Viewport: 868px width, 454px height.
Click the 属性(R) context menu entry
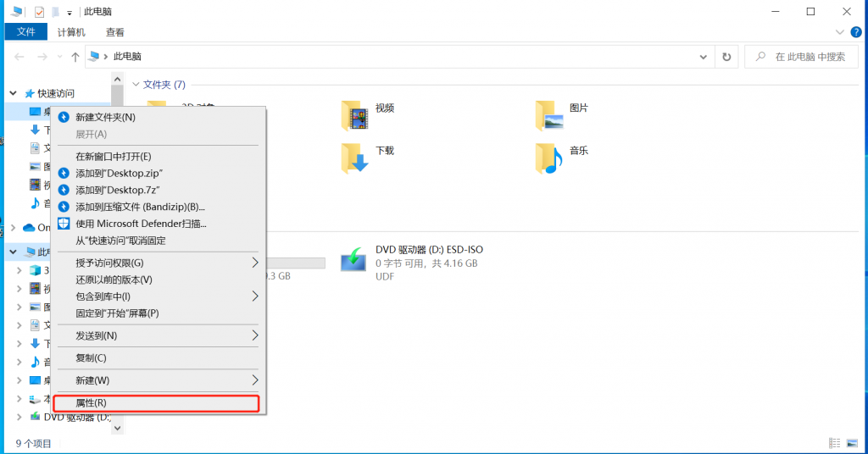pyautogui.click(x=157, y=402)
